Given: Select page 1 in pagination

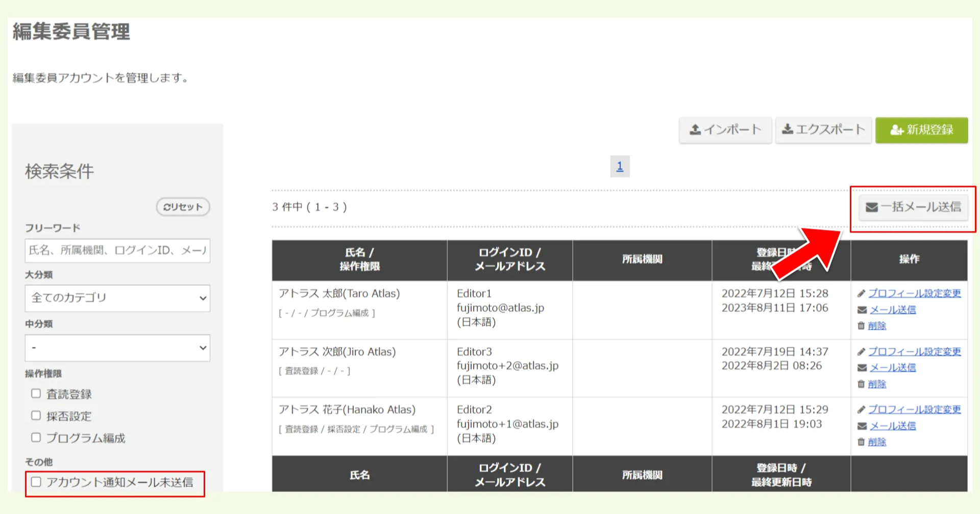Looking at the screenshot, I should pos(619,166).
